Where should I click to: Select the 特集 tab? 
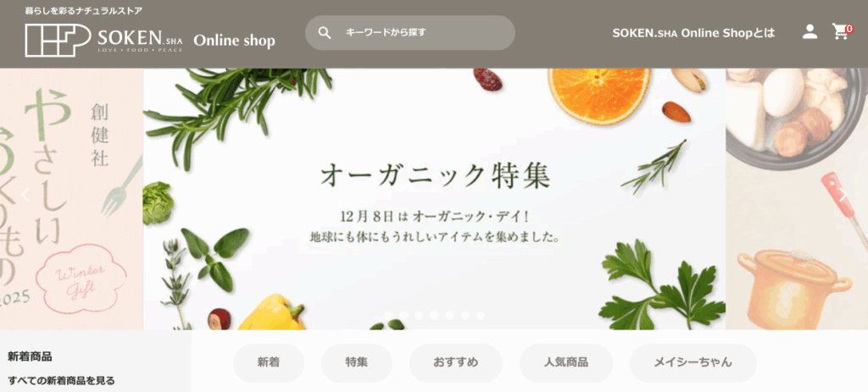(x=357, y=362)
